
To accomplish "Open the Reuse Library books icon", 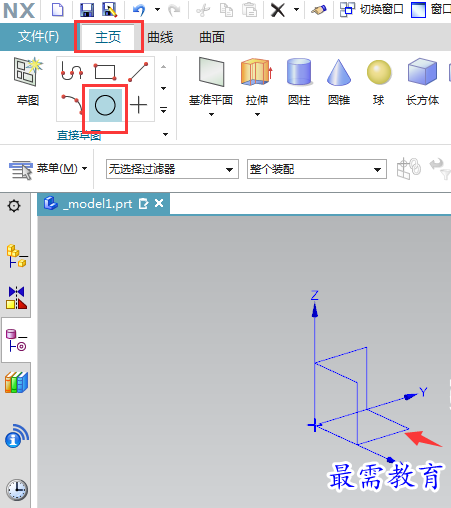I will click(16, 382).
